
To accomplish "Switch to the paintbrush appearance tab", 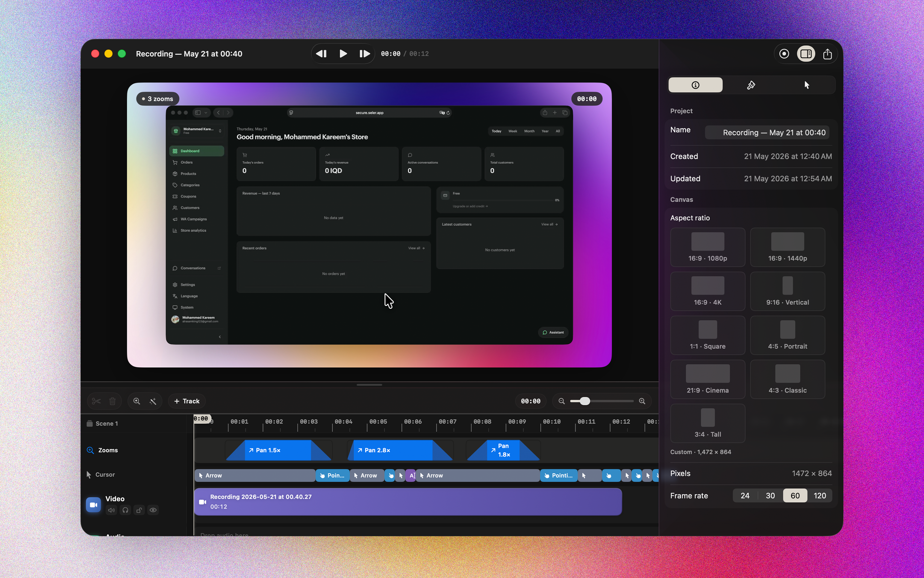I will 751,85.
